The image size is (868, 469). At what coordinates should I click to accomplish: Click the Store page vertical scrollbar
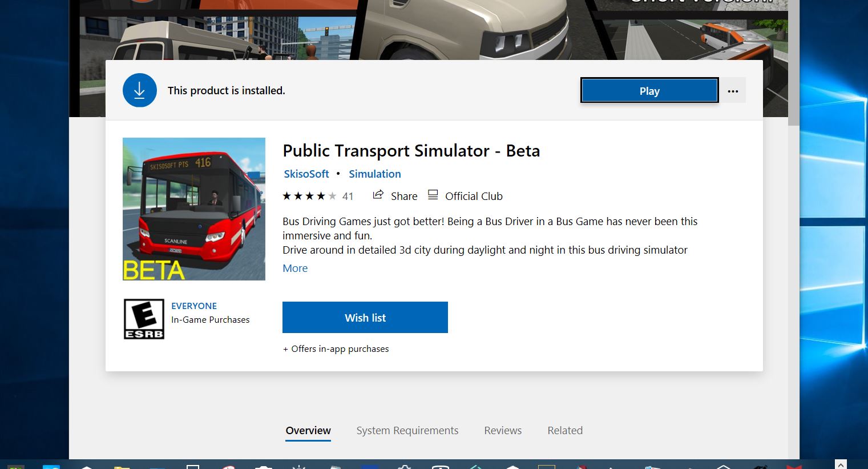click(793, 63)
